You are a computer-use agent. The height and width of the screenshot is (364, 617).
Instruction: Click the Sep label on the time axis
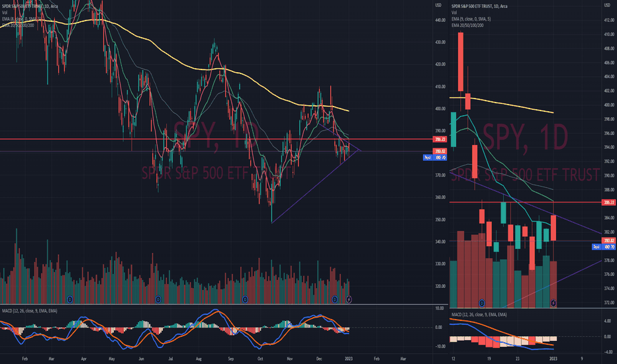click(230, 359)
